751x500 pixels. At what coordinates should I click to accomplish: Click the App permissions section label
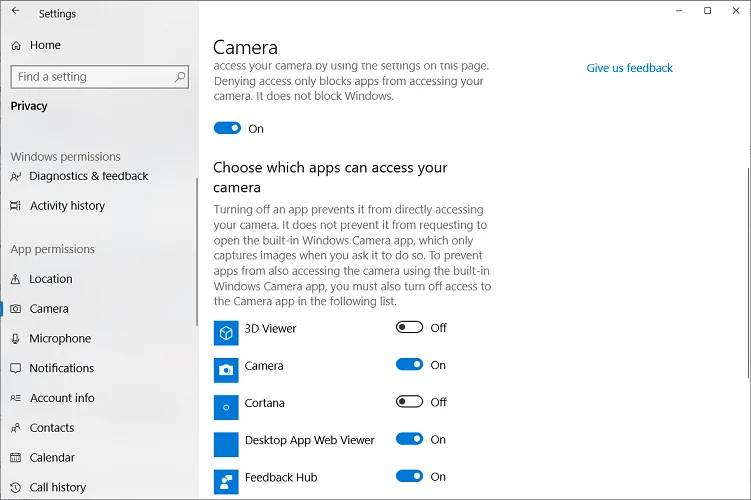point(53,249)
